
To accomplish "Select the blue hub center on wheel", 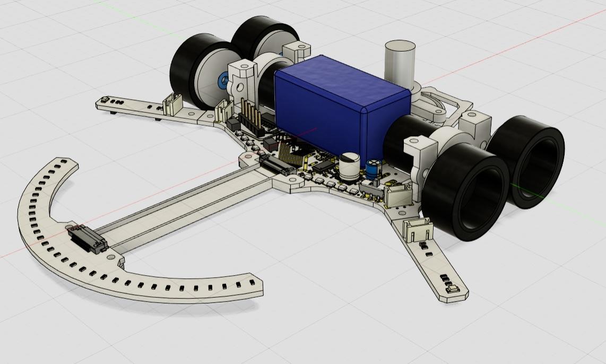I will (223, 81).
